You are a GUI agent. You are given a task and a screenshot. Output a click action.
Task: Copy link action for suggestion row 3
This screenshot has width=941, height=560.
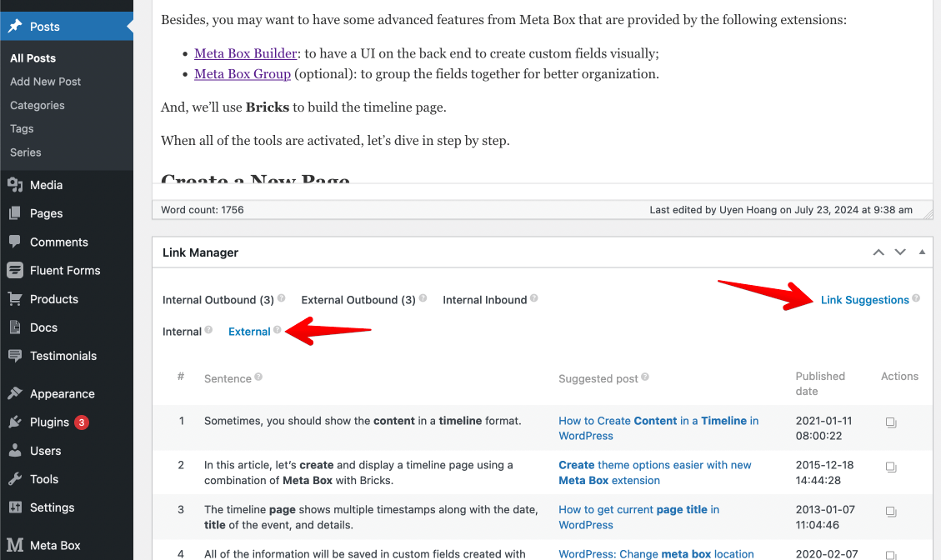891,512
